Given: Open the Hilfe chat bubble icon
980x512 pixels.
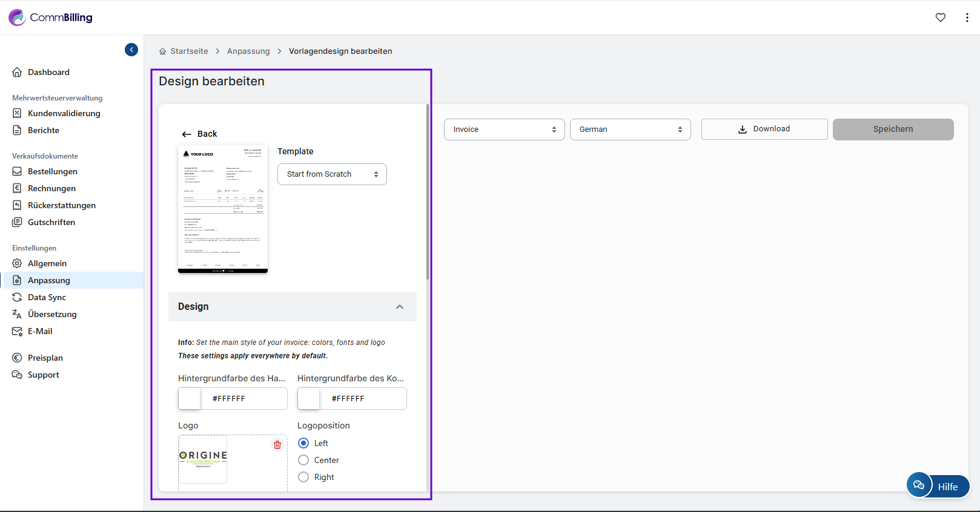Looking at the screenshot, I should [919, 485].
